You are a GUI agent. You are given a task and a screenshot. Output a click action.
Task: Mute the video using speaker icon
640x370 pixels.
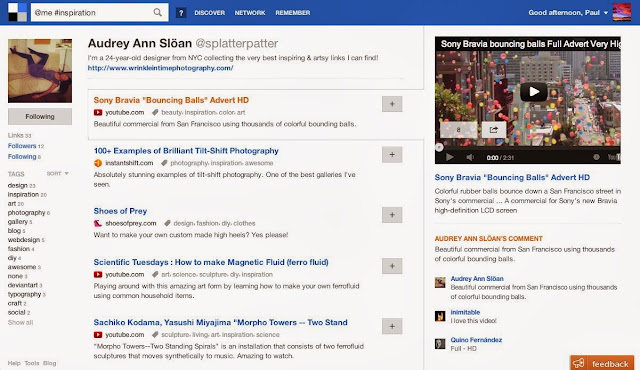[x=470, y=157]
